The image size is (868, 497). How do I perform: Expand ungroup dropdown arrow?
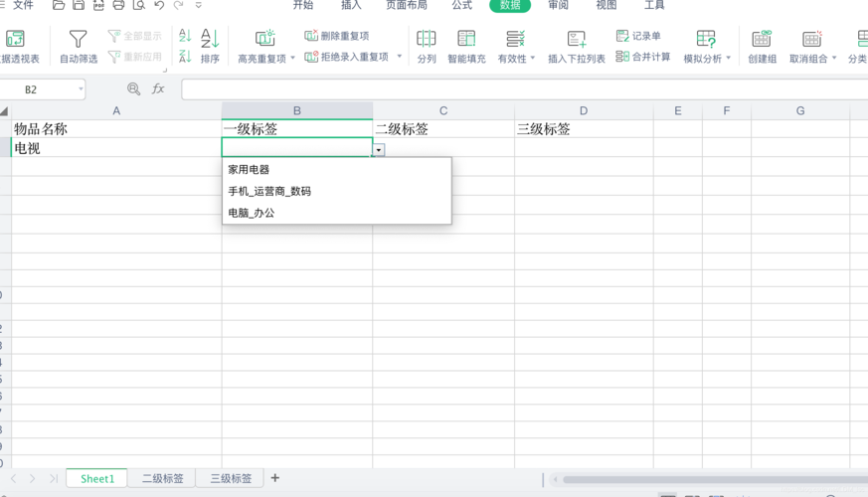[x=833, y=58]
